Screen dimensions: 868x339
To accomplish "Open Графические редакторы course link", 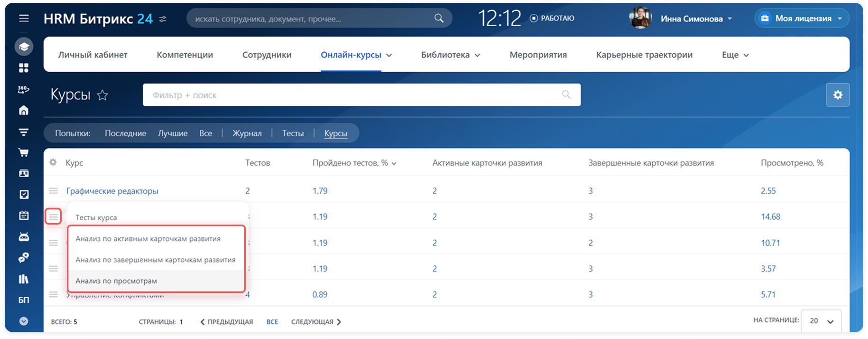I will point(112,191).
